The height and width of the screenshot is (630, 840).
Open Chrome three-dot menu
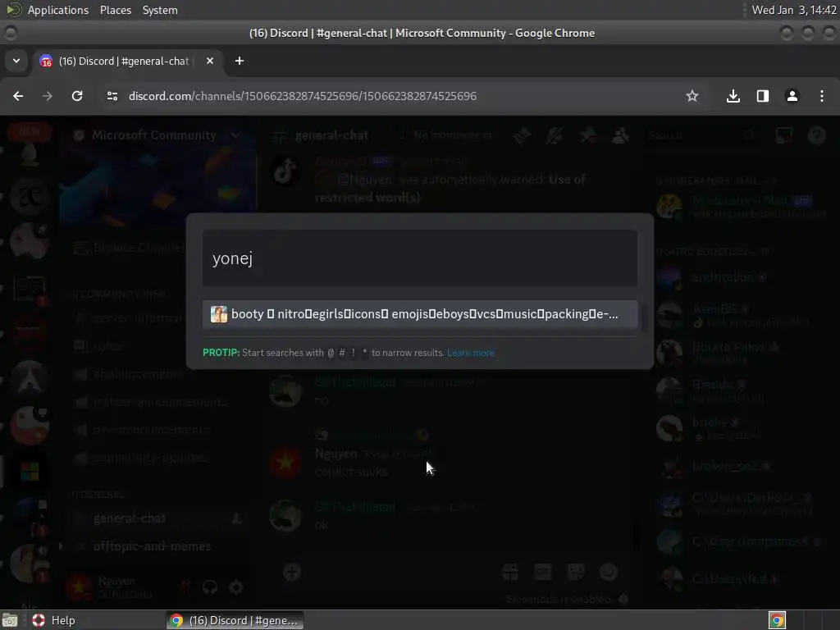click(822, 96)
